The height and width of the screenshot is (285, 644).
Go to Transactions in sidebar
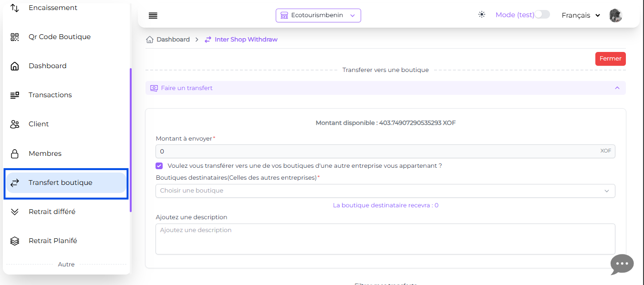pos(50,95)
